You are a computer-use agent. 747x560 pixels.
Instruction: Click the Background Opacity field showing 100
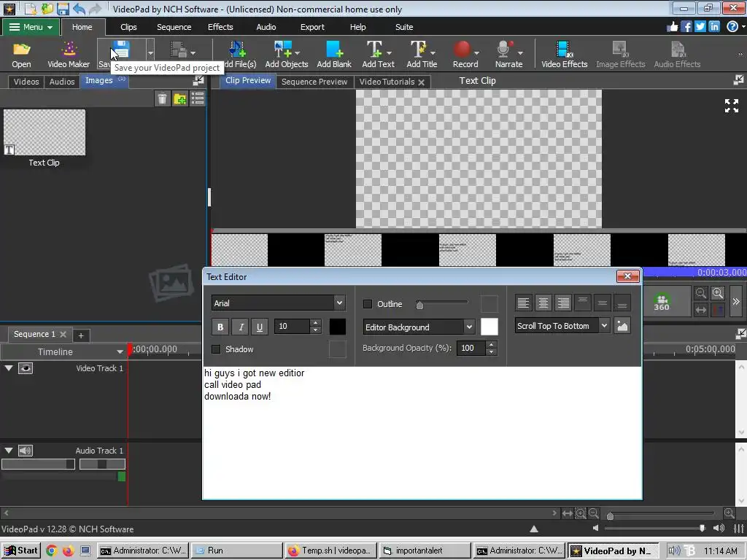point(471,348)
